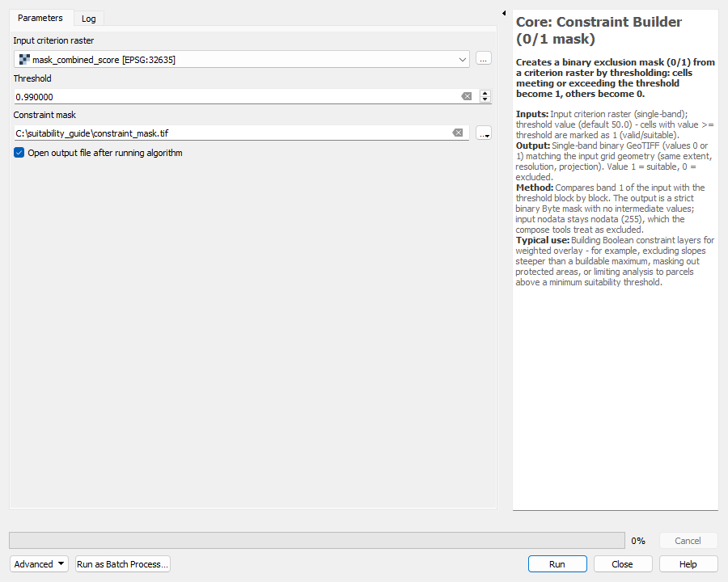The height and width of the screenshot is (582, 728).
Task: Click the progress bar
Action: 317,540
